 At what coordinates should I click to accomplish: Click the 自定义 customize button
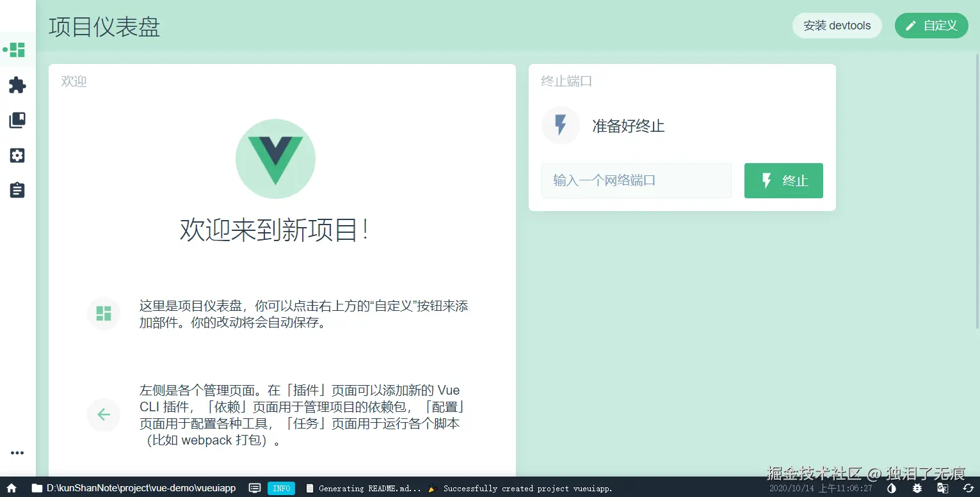[x=931, y=26]
